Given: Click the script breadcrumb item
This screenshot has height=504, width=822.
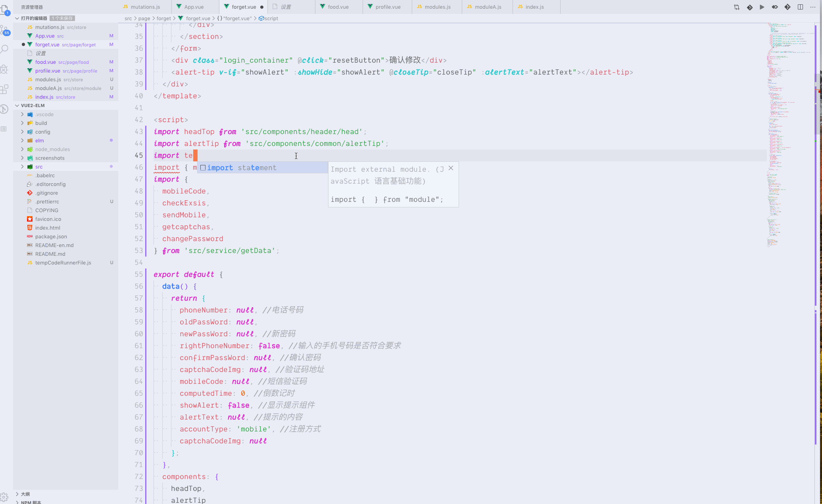Looking at the screenshot, I should click(x=271, y=18).
